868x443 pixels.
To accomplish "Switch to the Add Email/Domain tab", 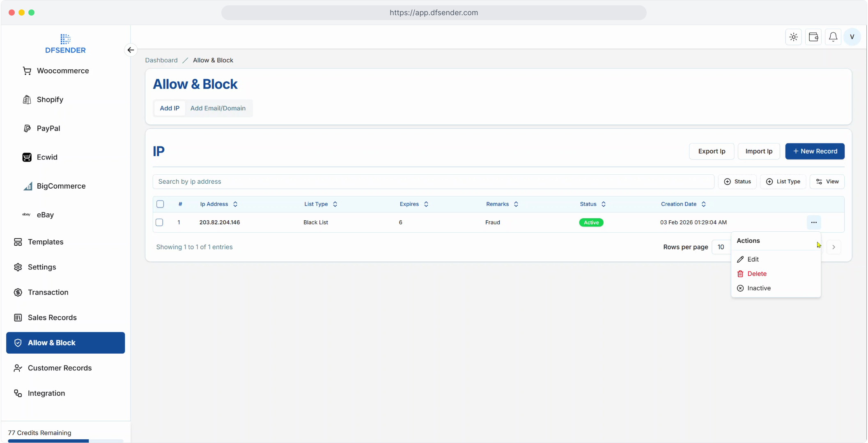I will click(218, 108).
